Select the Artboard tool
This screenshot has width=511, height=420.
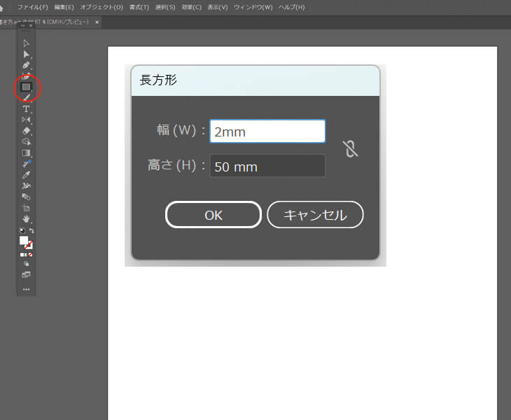26,208
